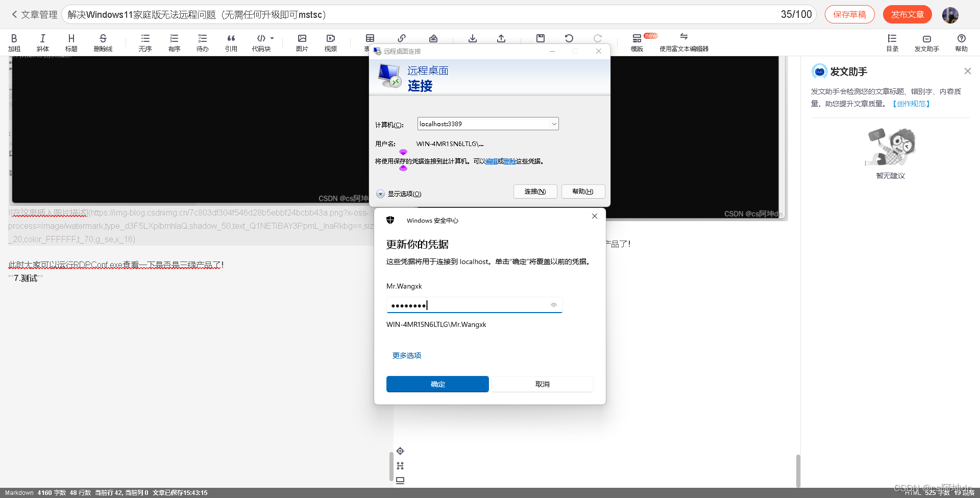This screenshot has height=498, width=980.
Task: Open the template (模版) option
Action: [637, 42]
